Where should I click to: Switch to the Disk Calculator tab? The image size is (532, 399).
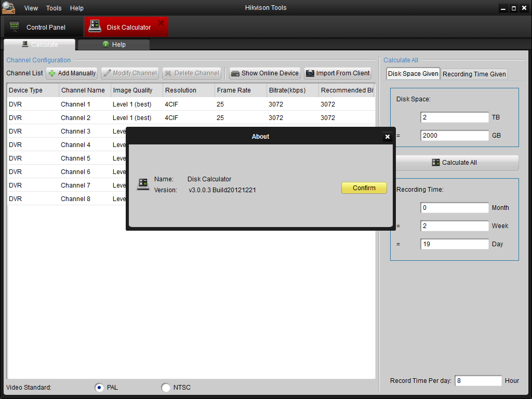[126, 27]
